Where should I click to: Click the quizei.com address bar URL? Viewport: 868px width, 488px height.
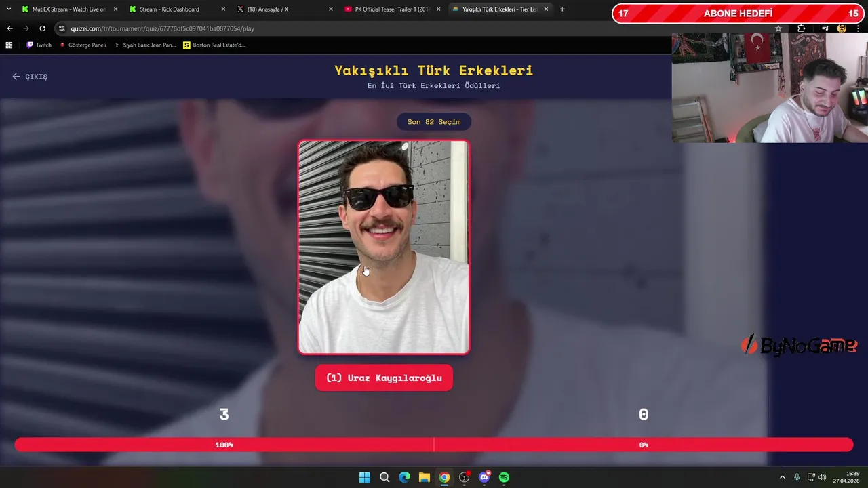[x=162, y=28]
